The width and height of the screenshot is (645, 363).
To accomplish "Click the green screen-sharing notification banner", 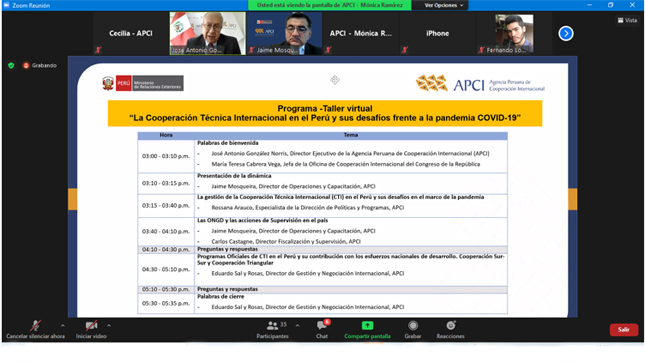I will point(329,5).
